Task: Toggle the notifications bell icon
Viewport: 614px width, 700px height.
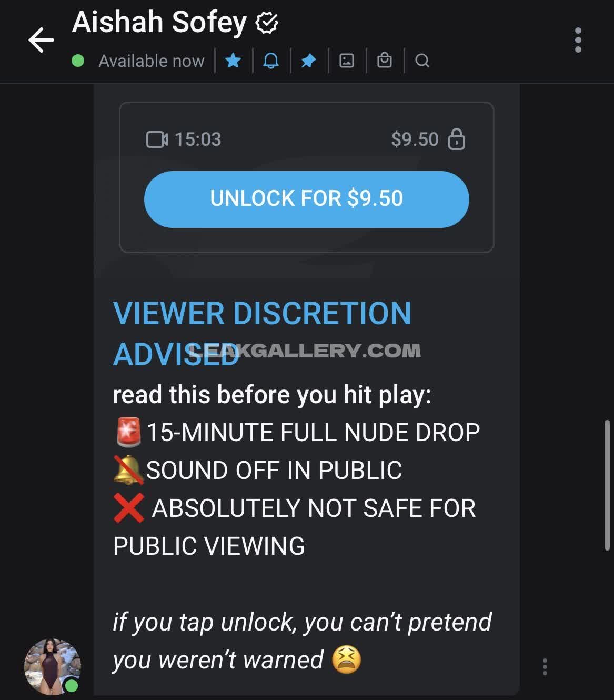Action: (x=271, y=61)
